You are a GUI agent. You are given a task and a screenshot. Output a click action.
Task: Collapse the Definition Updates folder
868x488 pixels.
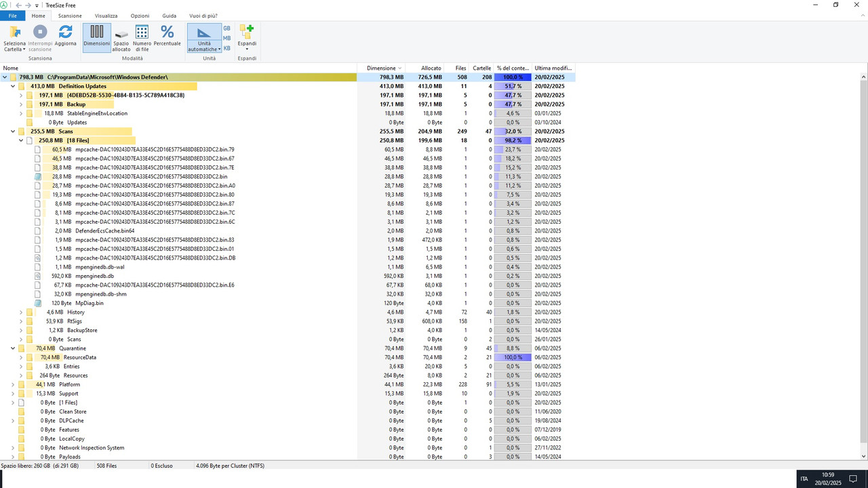[x=13, y=86]
